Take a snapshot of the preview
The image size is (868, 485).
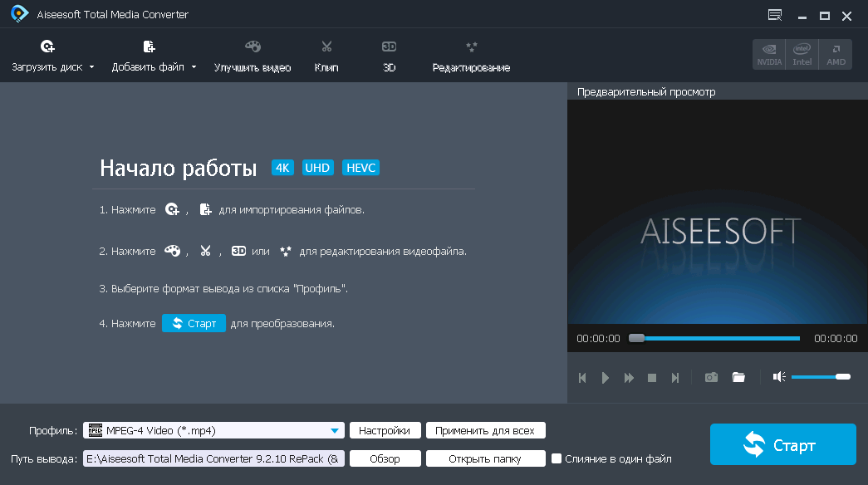711,376
